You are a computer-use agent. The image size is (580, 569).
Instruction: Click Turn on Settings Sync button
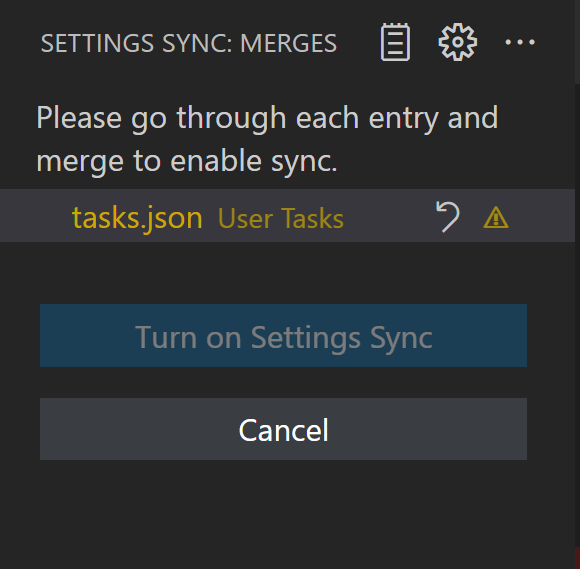(x=283, y=336)
